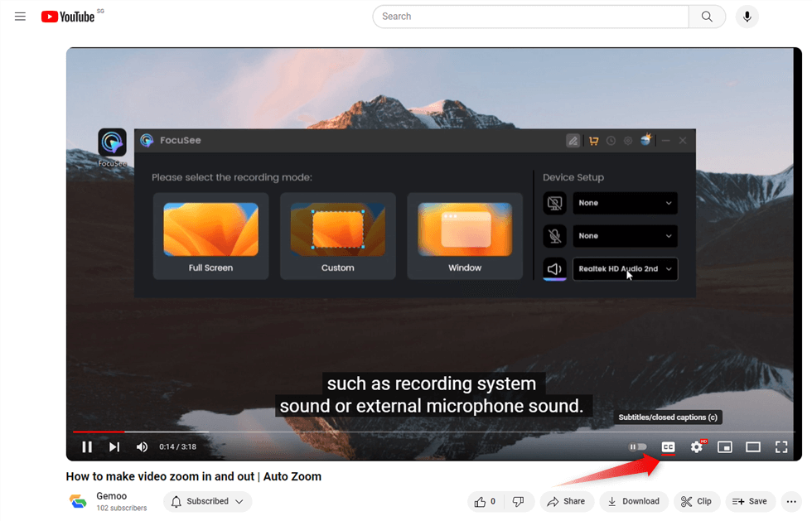812x521 pixels.
Task: Open the Gemoo channel name link
Action: pyautogui.click(x=111, y=496)
